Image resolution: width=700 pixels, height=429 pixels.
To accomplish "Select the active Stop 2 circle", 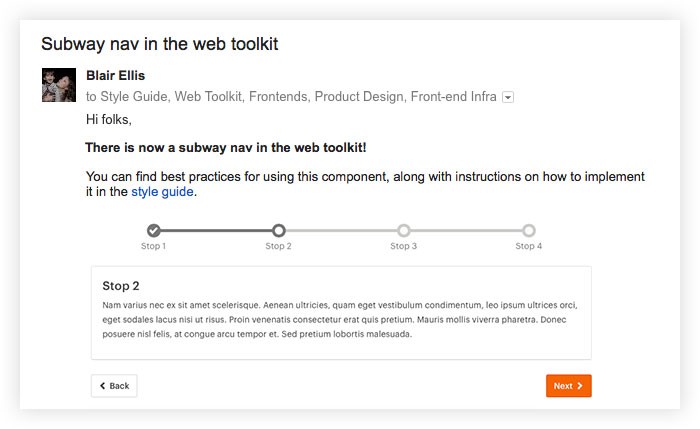I will [x=279, y=230].
